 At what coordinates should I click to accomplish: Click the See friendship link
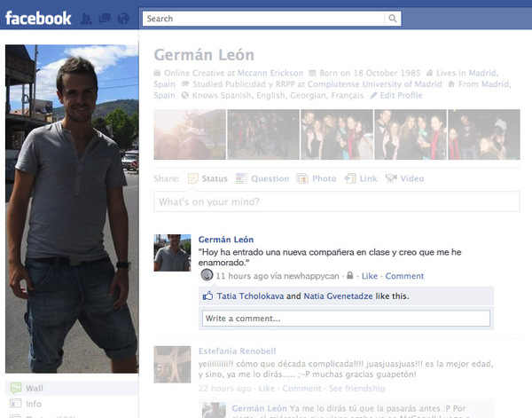click(357, 389)
